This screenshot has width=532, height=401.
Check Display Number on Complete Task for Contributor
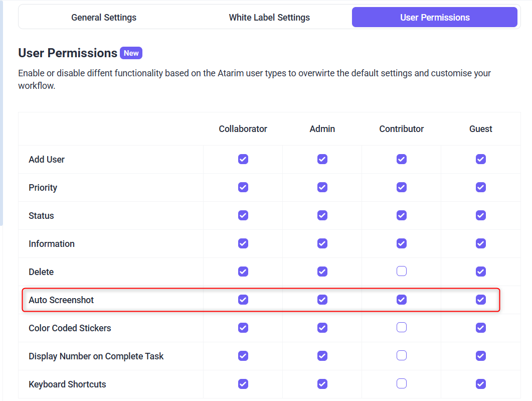(402, 356)
